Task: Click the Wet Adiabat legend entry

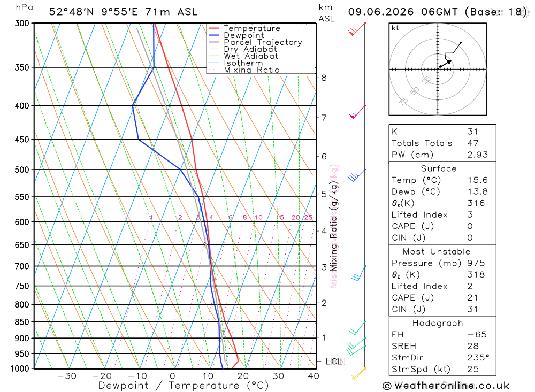Action: click(x=243, y=56)
